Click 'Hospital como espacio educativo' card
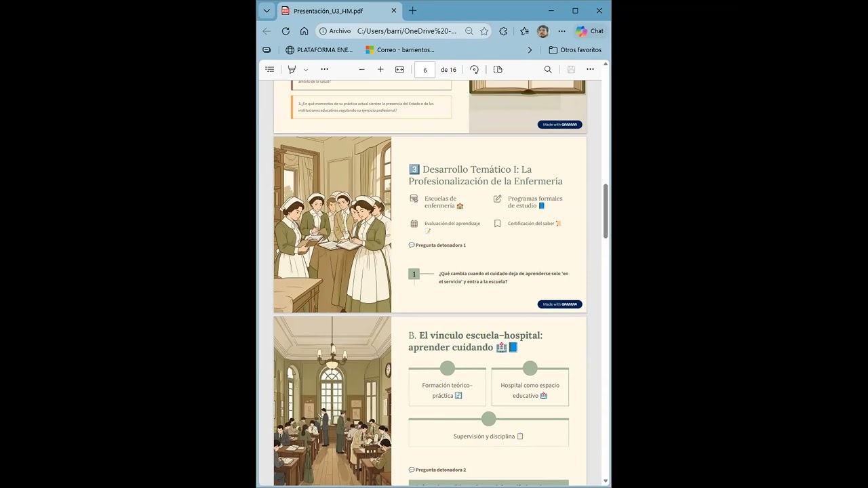The height and width of the screenshot is (488, 868). click(x=530, y=386)
